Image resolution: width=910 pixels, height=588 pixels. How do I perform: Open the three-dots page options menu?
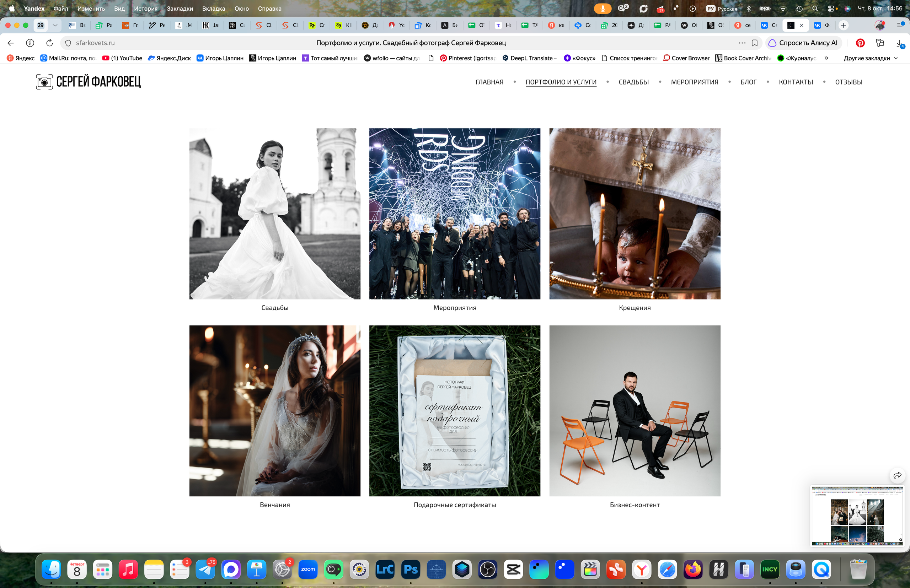tap(742, 43)
